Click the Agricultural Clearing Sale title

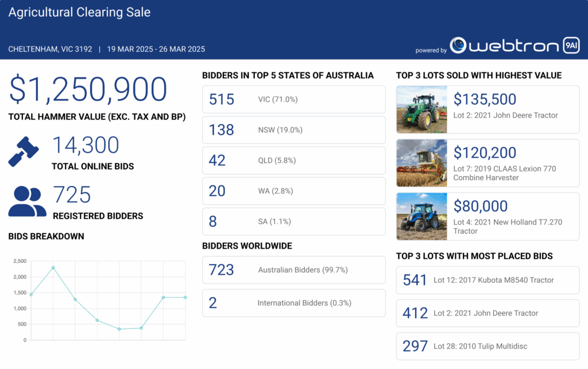79,12
